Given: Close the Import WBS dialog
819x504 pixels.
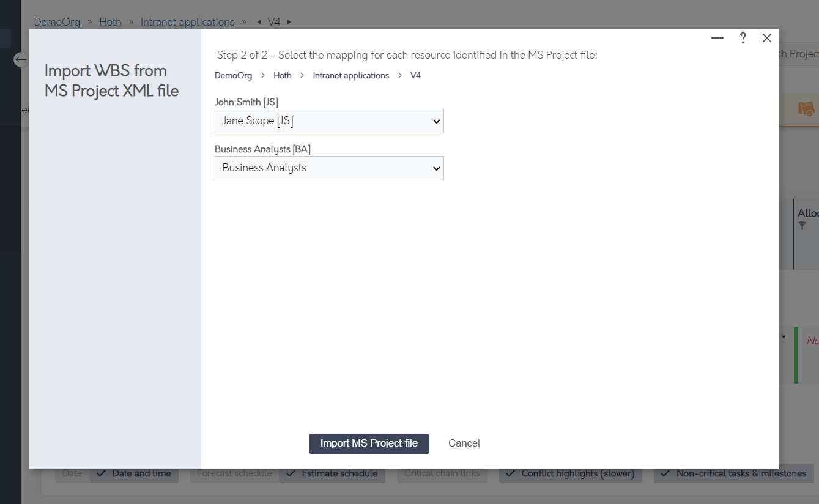Looking at the screenshot, I should pyautogui.click(x=766, y=38).
